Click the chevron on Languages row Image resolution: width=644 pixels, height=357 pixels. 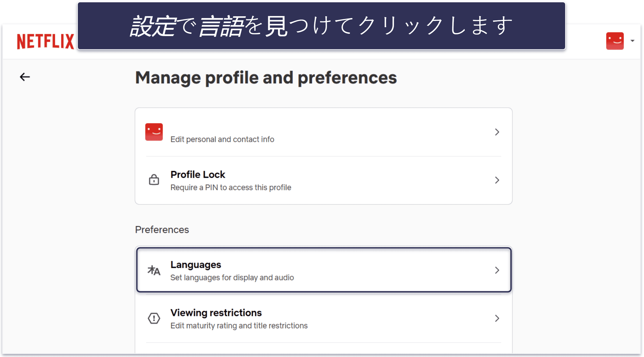tap(497, 270)
